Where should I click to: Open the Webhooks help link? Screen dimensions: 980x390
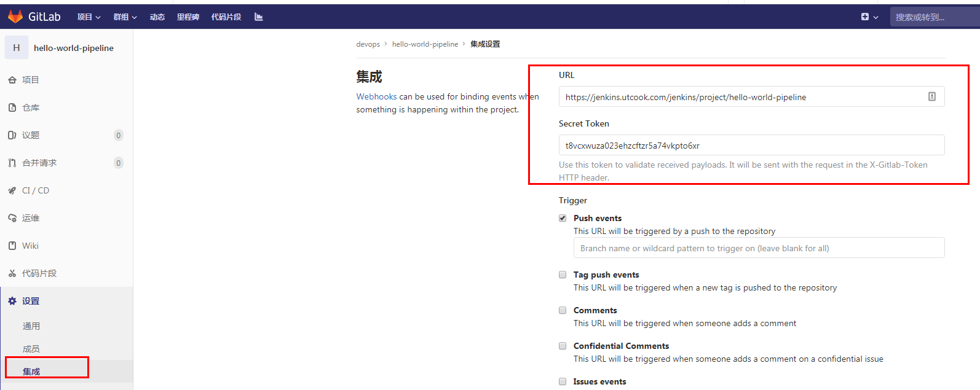(376, 96)
